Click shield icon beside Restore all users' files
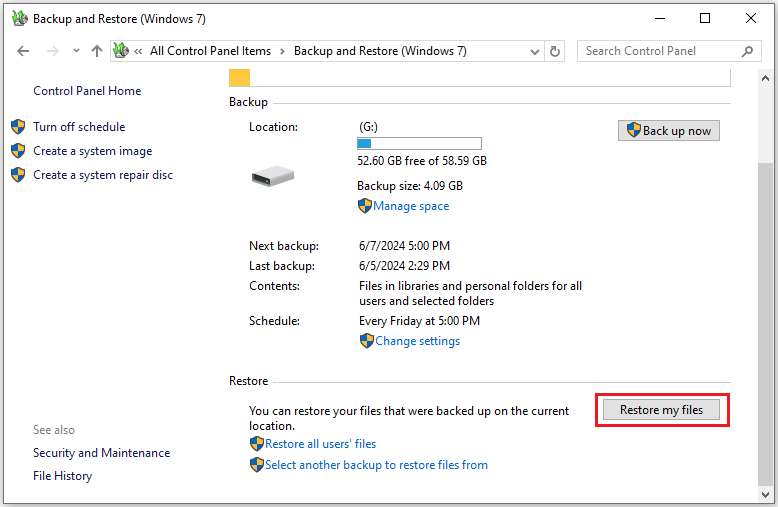 pos(257,444)
